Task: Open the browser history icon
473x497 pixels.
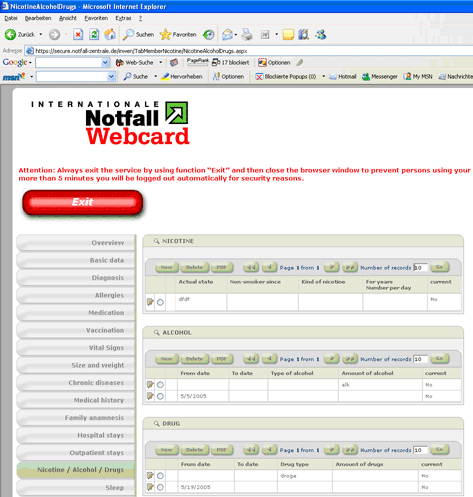Action: point(209,34)
